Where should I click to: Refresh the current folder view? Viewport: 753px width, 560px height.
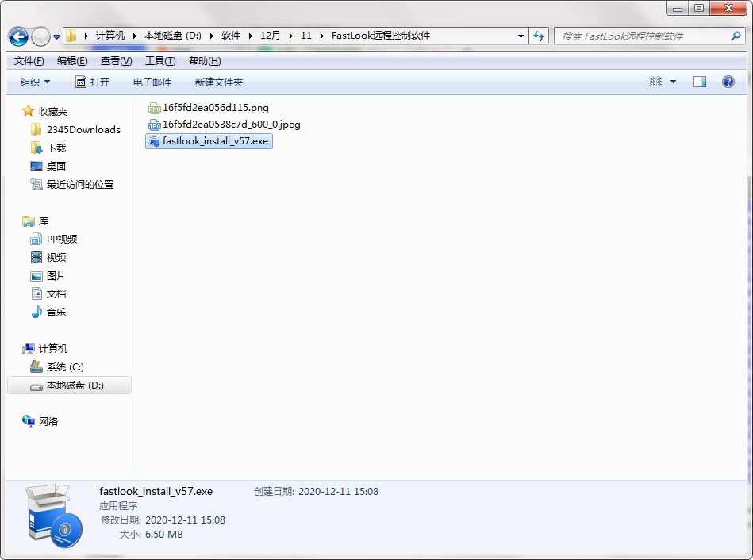click(539, 36)
